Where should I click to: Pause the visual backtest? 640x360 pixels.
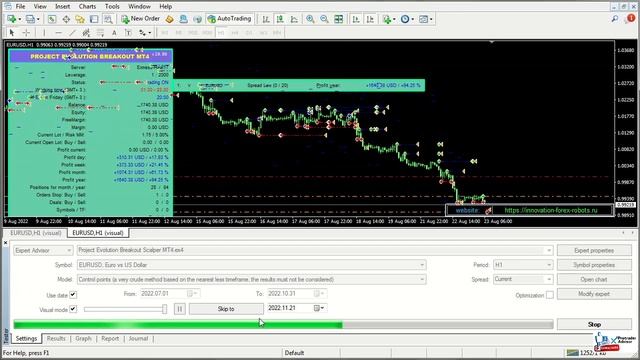click(x=180, y=309)
